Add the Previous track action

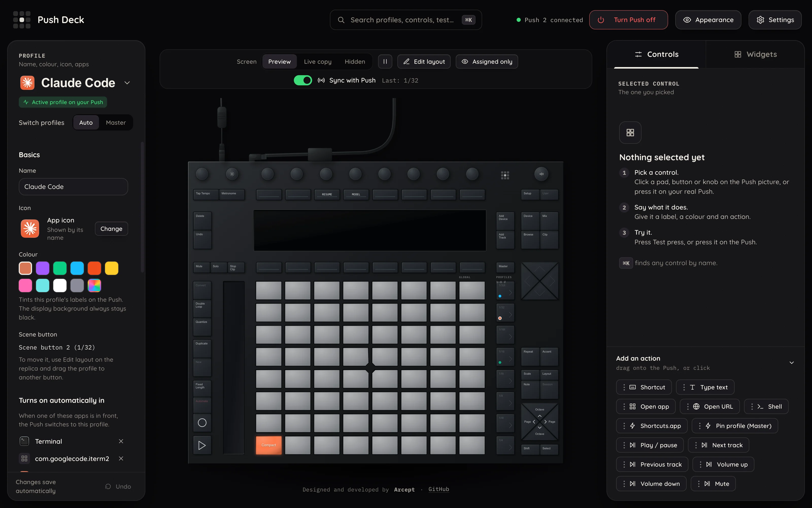(x=652, y=464)
